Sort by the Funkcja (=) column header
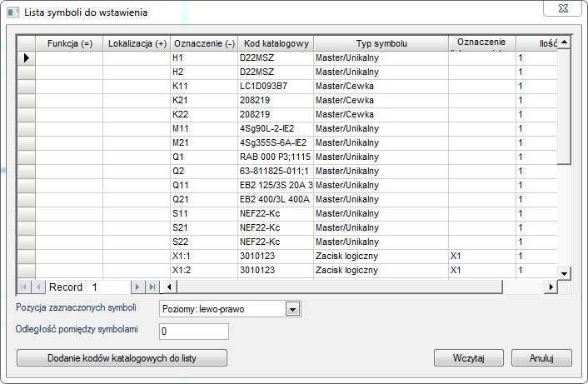The height and width of the screenshot is (384, 588). [x=69, y=43]
